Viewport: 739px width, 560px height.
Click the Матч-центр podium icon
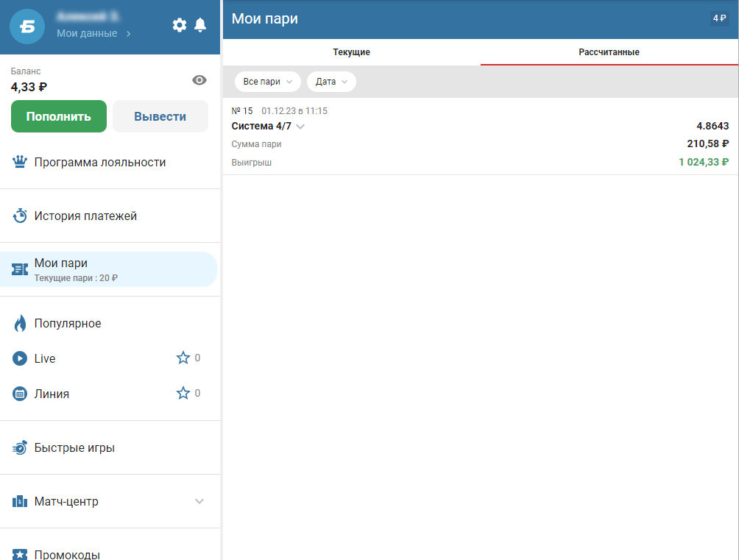tap(20, 501)
